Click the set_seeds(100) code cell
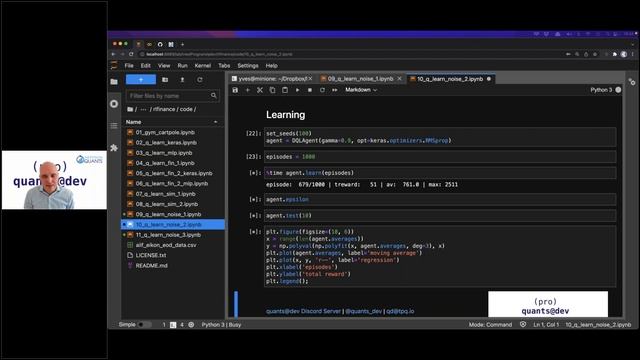 440,137
